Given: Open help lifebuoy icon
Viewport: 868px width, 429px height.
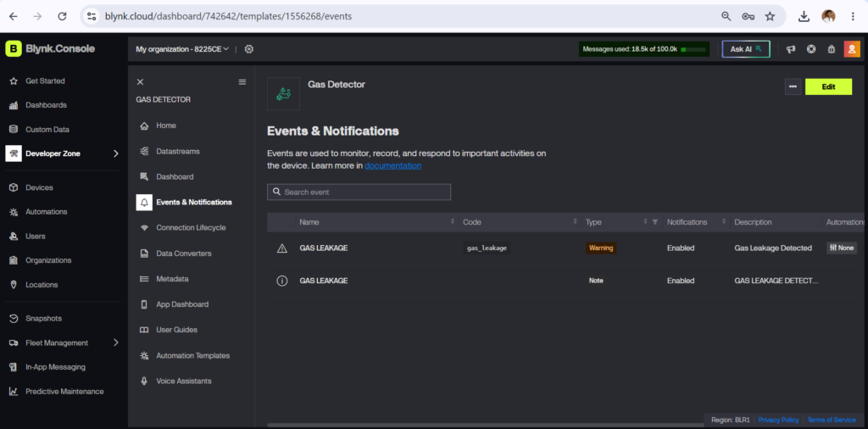Looking at the screenshot, I should (x=811, y=49).
